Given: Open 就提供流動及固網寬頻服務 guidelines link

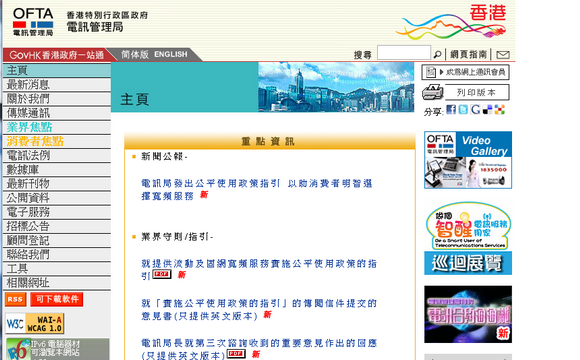Looking at the screenshot, I should pyautogui.click(x=259, y=269).
